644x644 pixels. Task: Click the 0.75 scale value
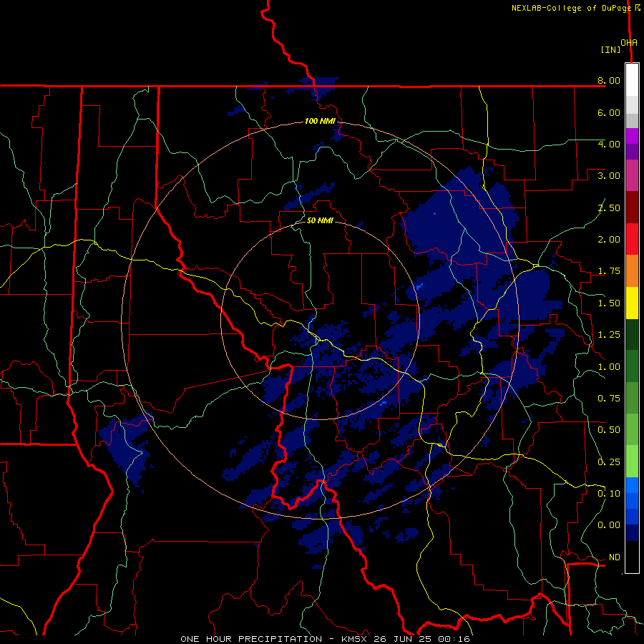609,399
